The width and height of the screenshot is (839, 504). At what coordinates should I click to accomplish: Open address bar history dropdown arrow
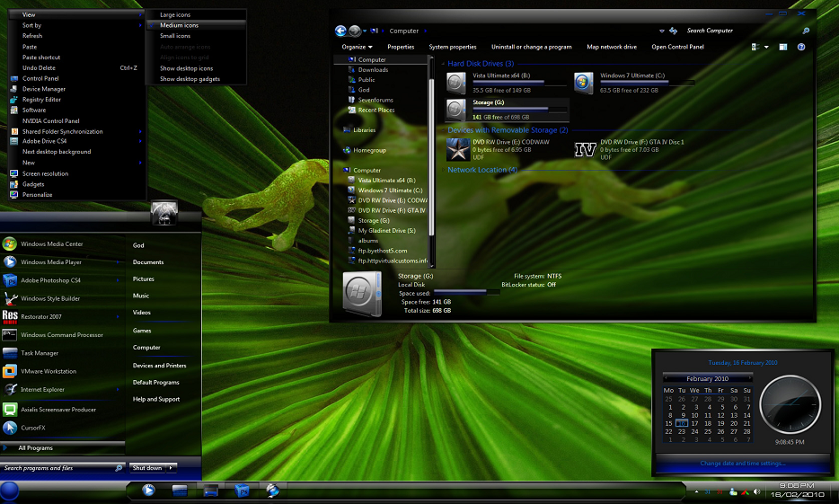(661, 31)
